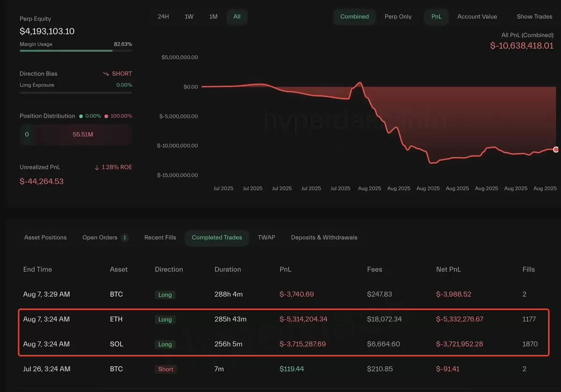Open the Asset Positions tab
Screen dimensions: 561x392
(45, 237)
